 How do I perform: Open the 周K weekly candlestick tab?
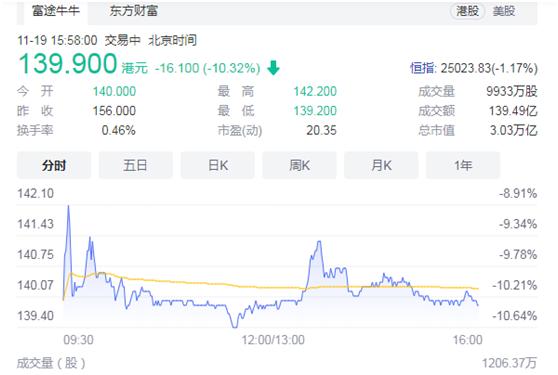click(x=299, y=165)
